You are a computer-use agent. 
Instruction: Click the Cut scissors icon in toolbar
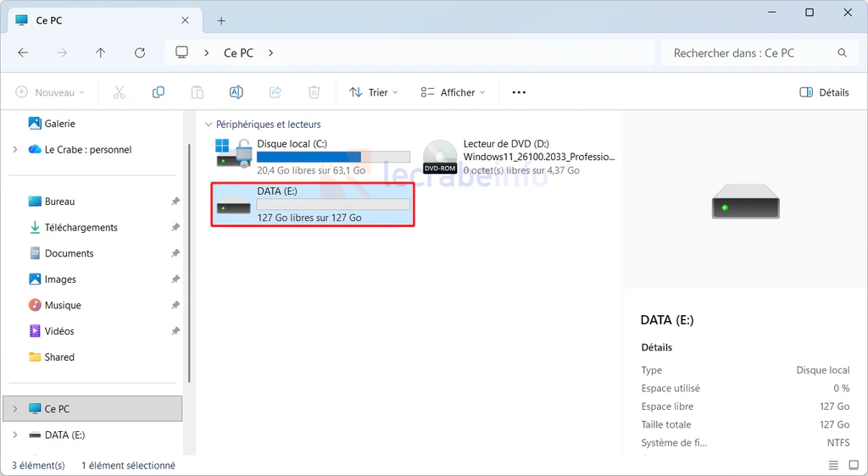pyautogui.click(x=120, y=92)
